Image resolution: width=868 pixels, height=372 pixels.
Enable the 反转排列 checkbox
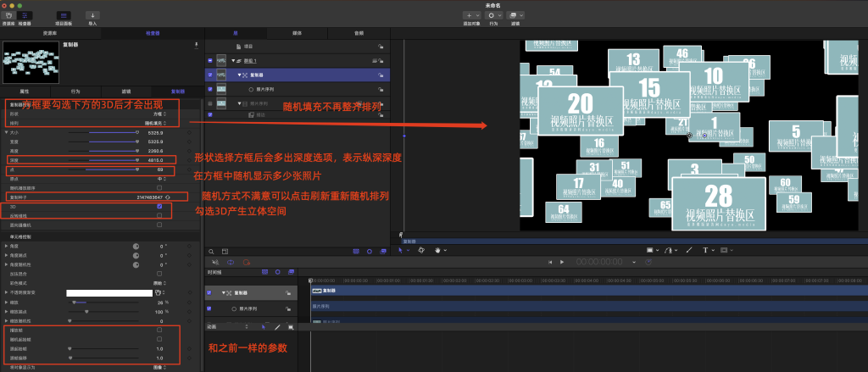pos(159,215)
